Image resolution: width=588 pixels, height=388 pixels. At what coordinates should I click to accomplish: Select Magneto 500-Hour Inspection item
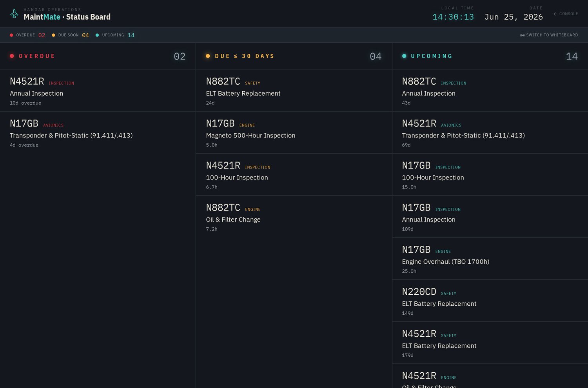coord(294,132)
